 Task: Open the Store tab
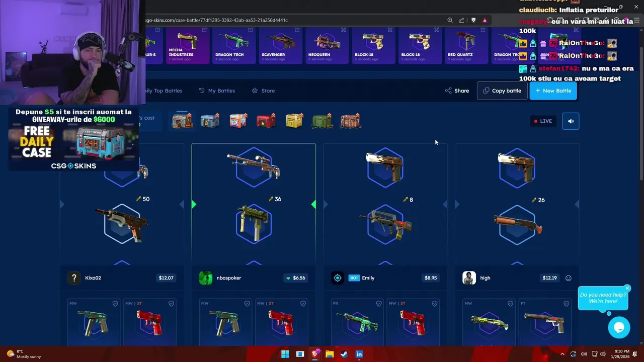point(263,90)
